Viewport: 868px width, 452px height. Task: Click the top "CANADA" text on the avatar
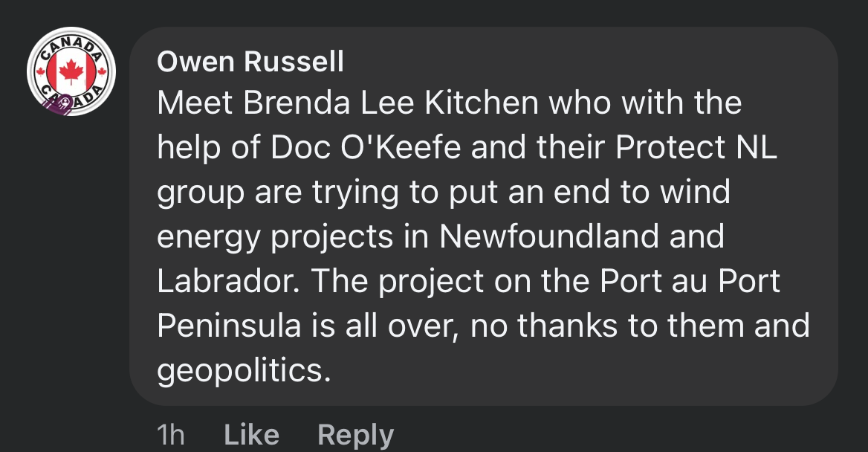point(71,43)
